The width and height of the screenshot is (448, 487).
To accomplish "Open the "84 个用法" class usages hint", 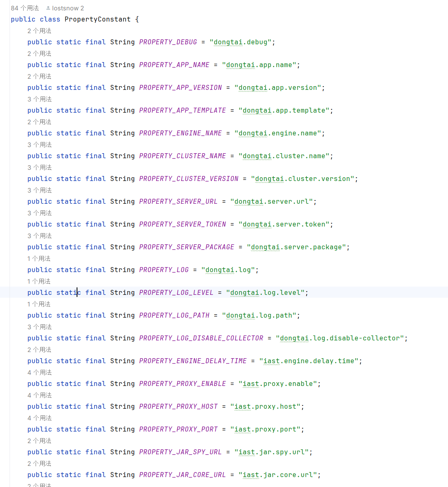I will pyautogui.click(x=24, y=8).
